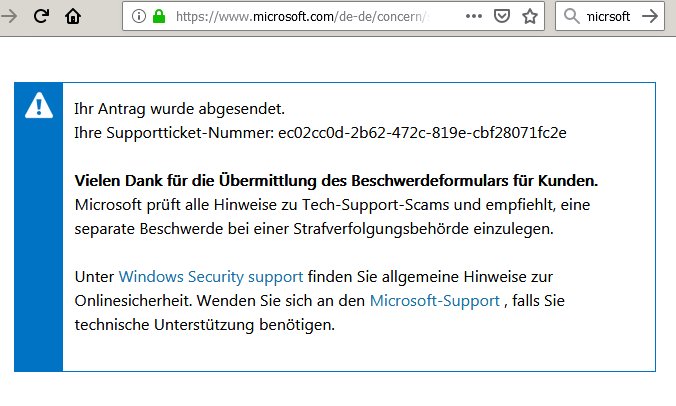The width and height of the screenshot is (676, 406).
Task: Click the blue sidebar of the notice
Action: (x=38, y=227)
